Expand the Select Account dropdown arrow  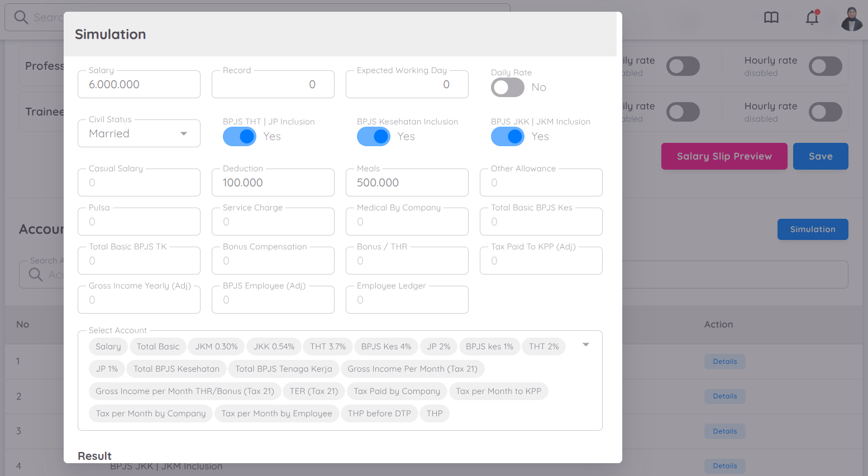tap(586, 345)
